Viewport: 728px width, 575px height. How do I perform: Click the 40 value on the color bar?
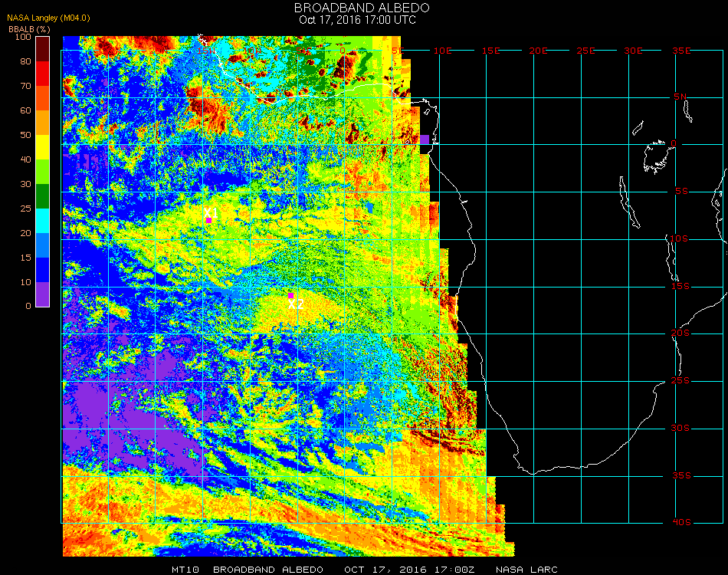25,159
